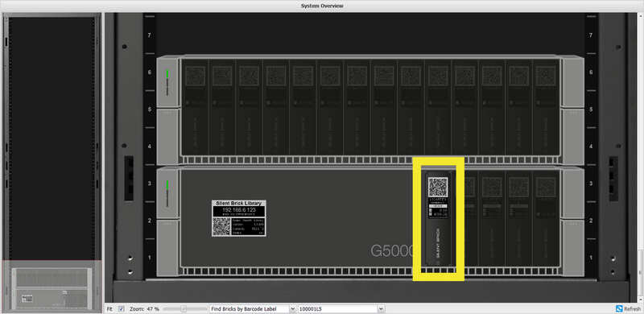
Task: Click the Zoom slider handle
Action: click(x=184, y=308)
